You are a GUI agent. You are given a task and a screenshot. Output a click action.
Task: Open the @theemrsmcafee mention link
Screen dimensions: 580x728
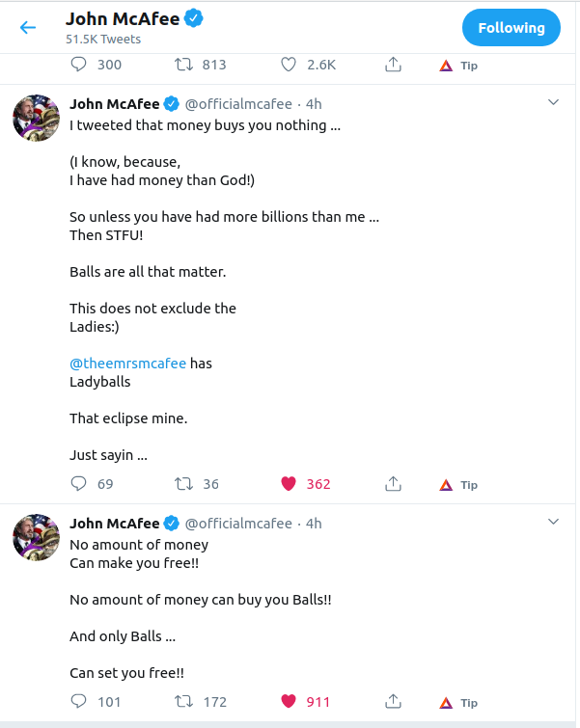[127, 364]
